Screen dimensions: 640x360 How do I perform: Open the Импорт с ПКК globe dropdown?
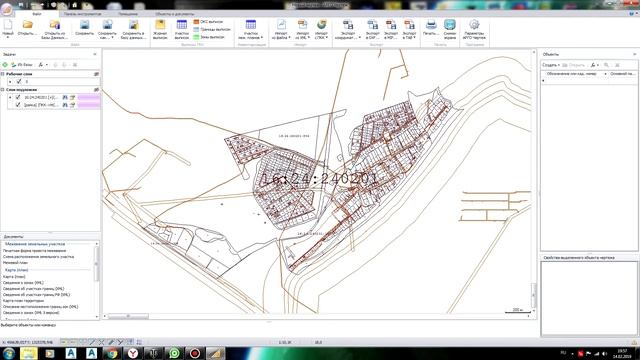(321, 29)
